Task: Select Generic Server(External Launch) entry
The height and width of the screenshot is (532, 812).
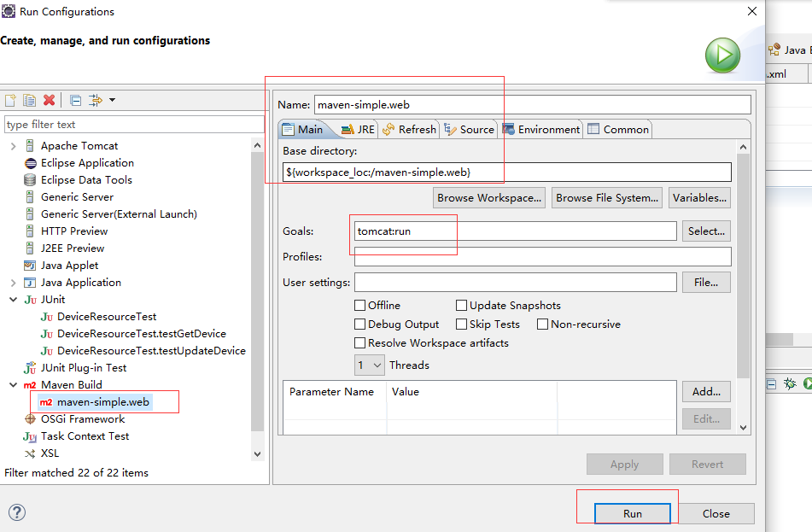Action: point(119,214)
